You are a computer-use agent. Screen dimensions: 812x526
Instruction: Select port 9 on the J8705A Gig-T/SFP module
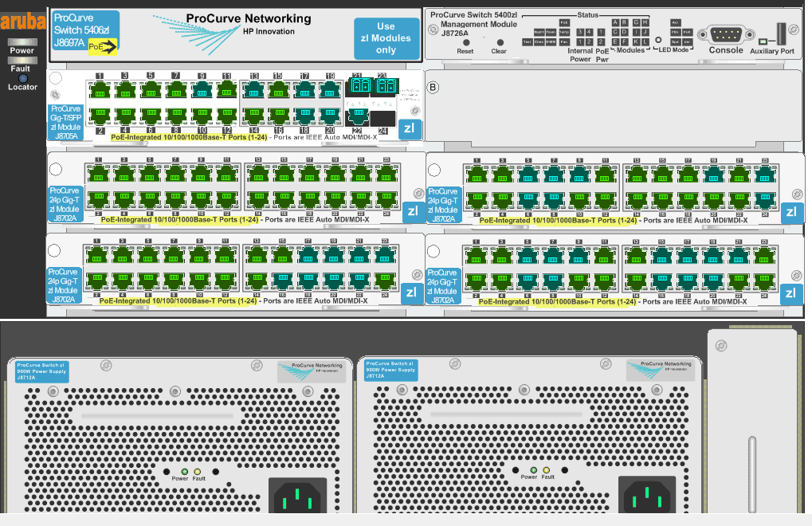coord(202,91)
